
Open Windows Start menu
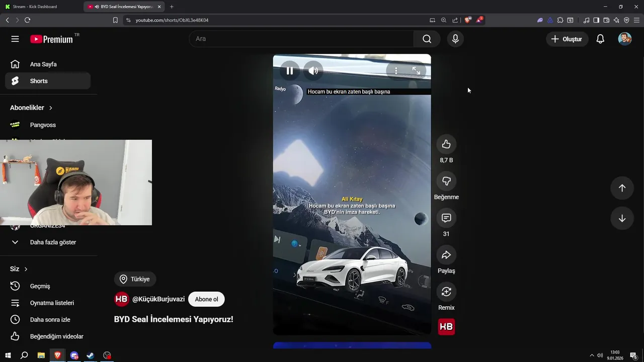click(8, 355)
